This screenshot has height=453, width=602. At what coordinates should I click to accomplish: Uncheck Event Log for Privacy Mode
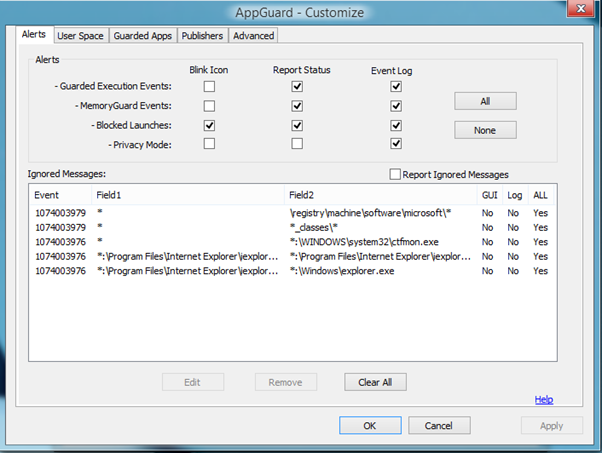pos(396,144)
